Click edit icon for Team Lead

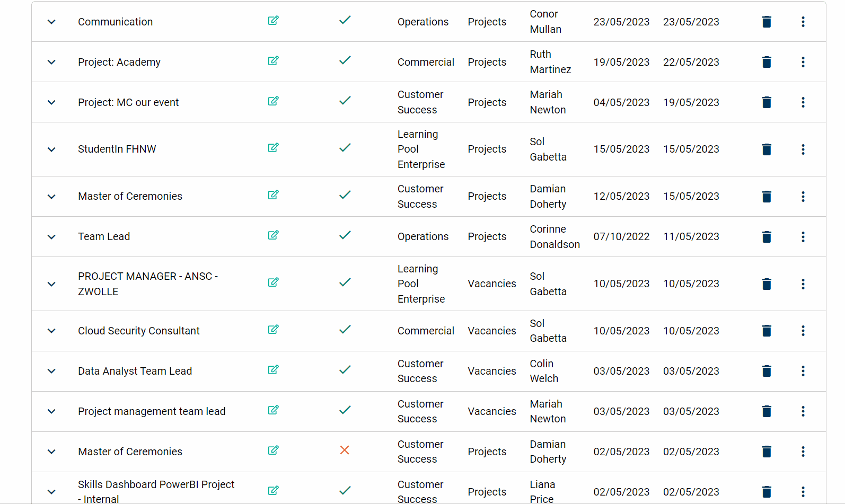point(273,235)
